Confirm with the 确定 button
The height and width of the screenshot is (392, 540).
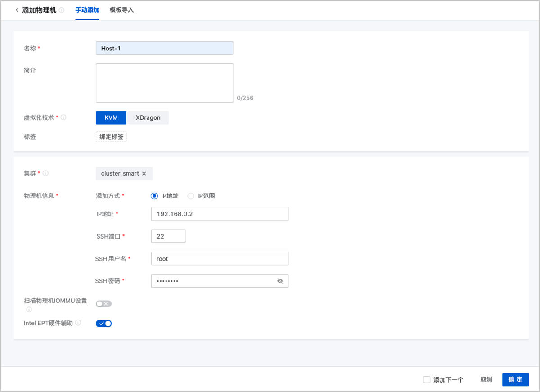[516, 379]
